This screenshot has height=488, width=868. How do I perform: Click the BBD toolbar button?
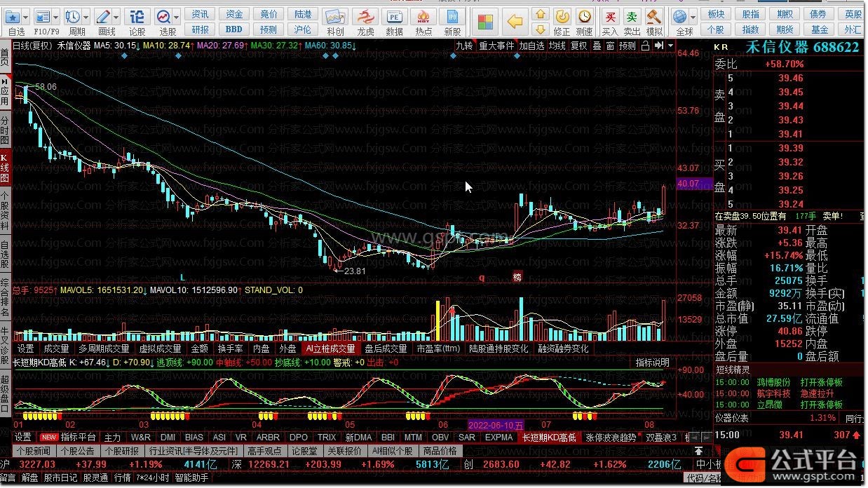(x=233, y=29)
